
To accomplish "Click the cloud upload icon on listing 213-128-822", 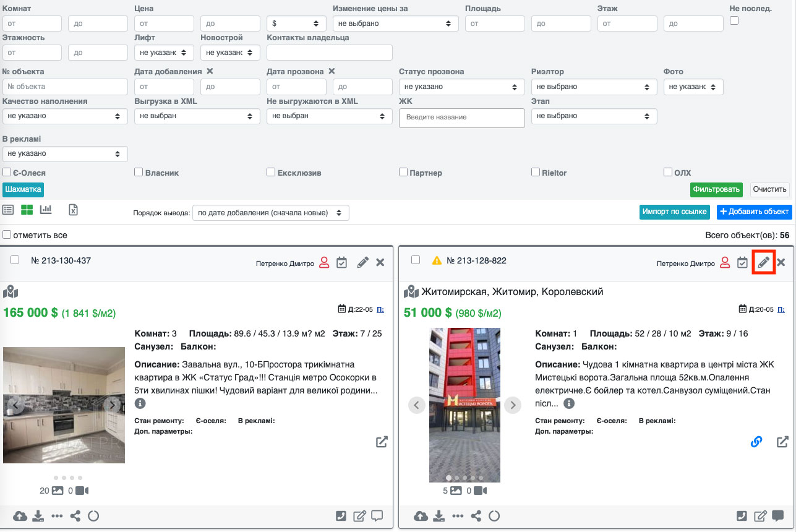I will pos(421,516).
